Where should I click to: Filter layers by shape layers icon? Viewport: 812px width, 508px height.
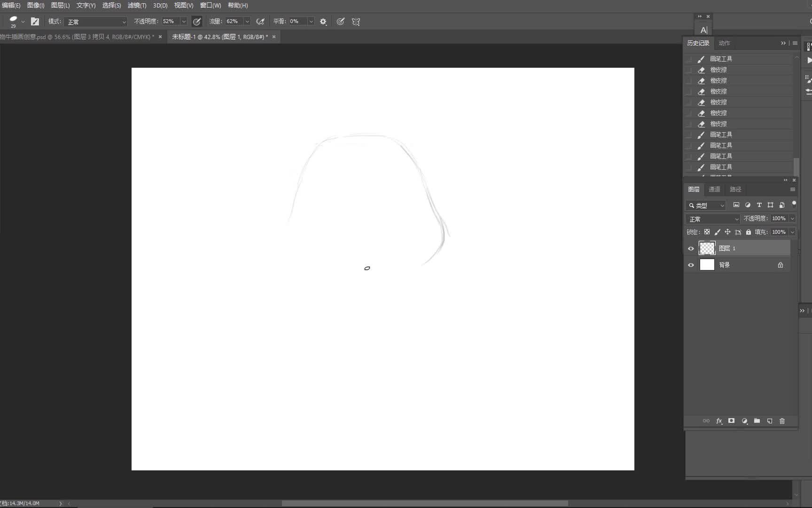pos(770,205)
